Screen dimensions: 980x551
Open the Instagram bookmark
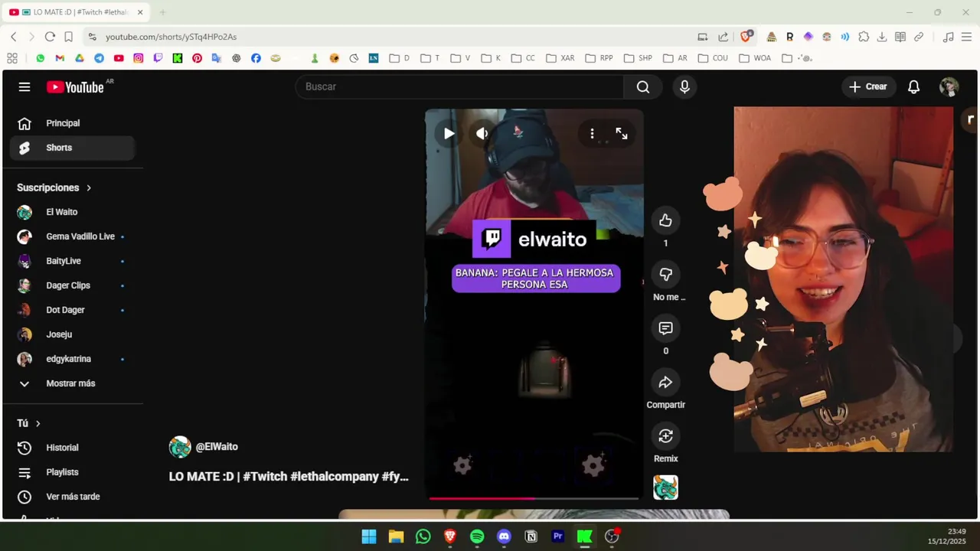[x=138, y=58]
